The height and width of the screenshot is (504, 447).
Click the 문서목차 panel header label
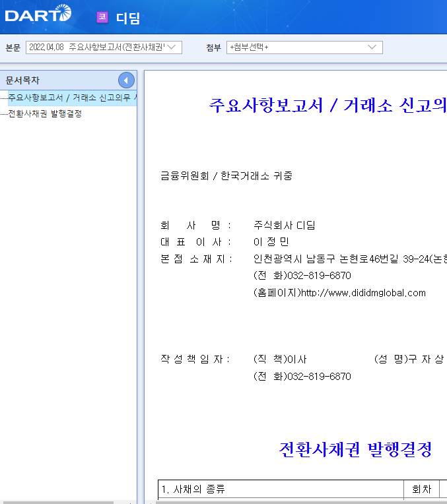pos(22,80)
